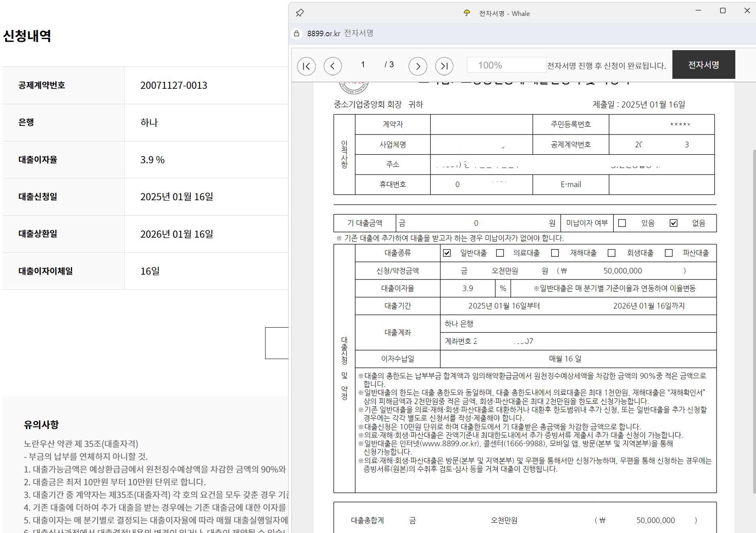This screenshot has width=756, height=533.
Task: Maximize the Whale 전자서명 window
Action: pos(723,11)
